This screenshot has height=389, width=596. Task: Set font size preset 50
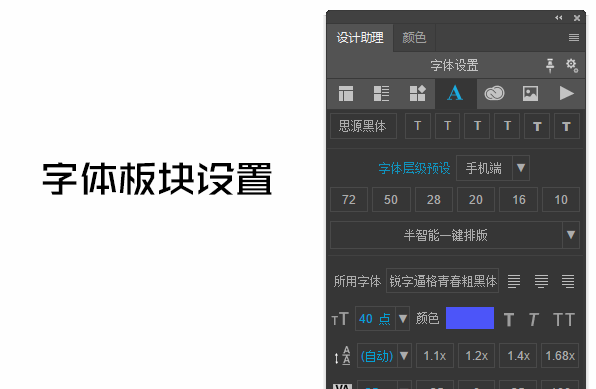(x=391, y=199)
